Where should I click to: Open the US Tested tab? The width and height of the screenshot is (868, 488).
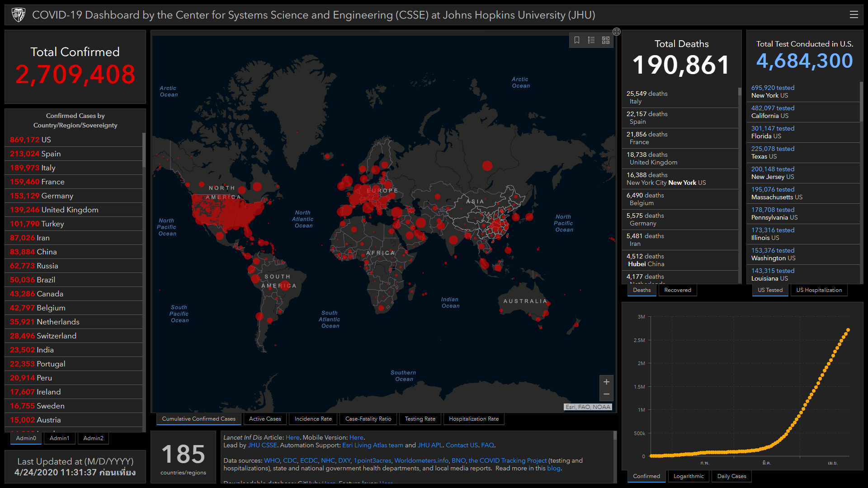[770, 290]
